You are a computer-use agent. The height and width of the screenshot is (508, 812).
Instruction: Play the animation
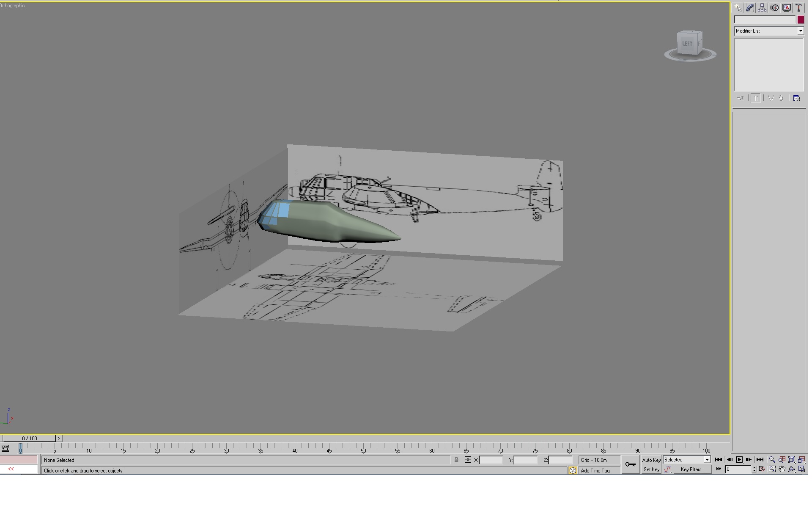[x=739, y=460]
